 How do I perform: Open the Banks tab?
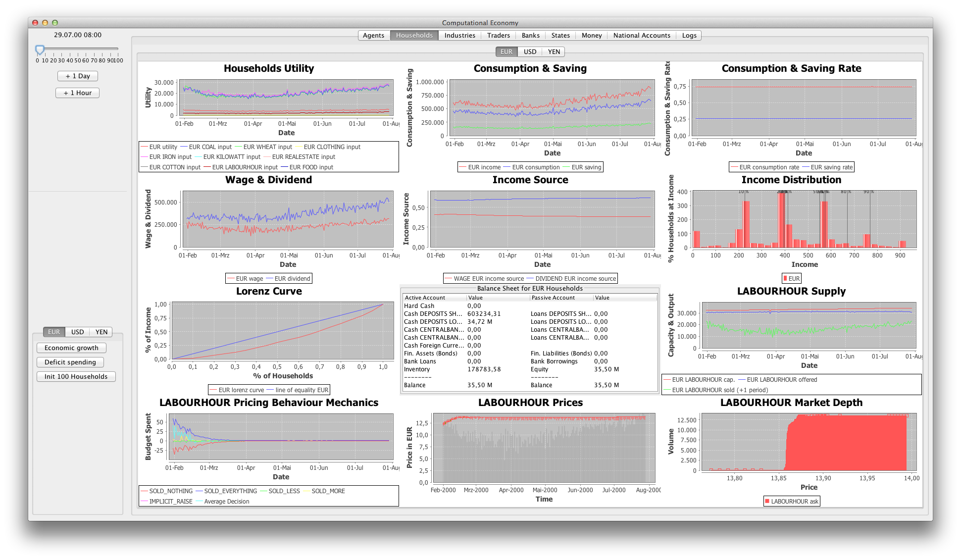click(x=530, y=35)
